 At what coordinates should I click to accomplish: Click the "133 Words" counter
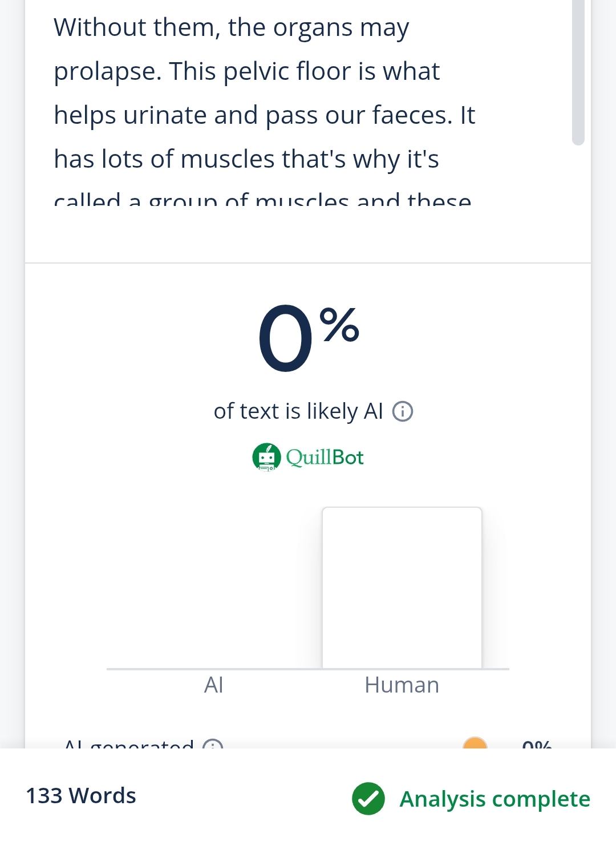(x=81, y=796)
